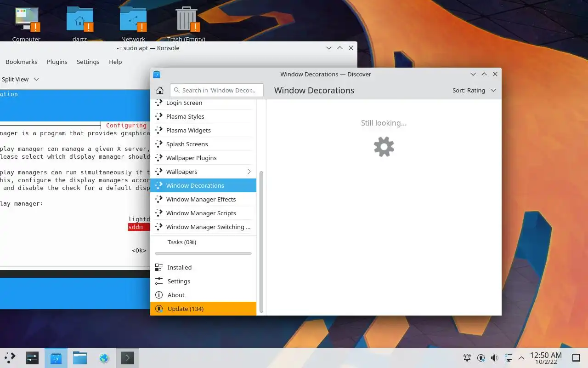This screenshot has width=588, height=368.
Task: Select the Login Screen category
Action: 203,103
